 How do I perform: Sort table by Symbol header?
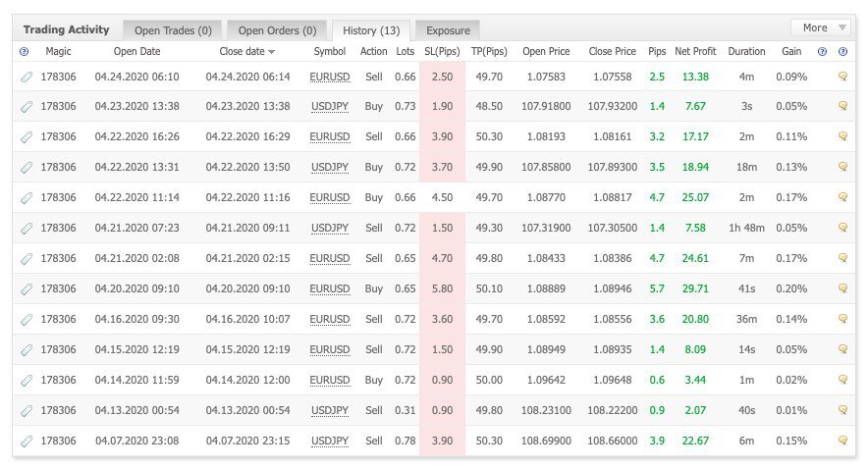coord(329,51)
